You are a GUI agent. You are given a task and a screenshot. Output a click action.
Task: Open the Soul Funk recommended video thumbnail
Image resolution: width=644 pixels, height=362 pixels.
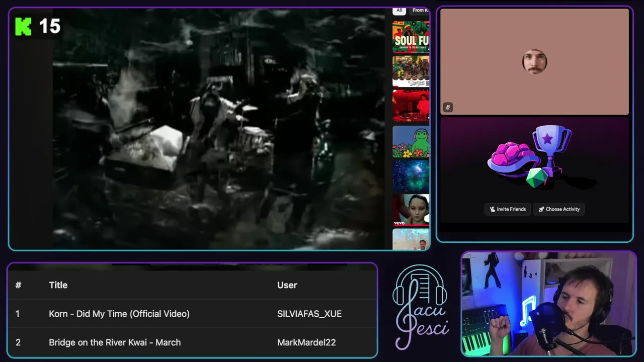point(411,37)
